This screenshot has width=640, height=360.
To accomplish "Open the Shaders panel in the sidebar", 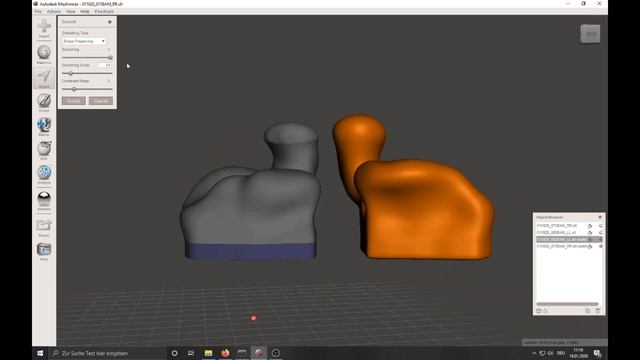I will click(44, 201).
